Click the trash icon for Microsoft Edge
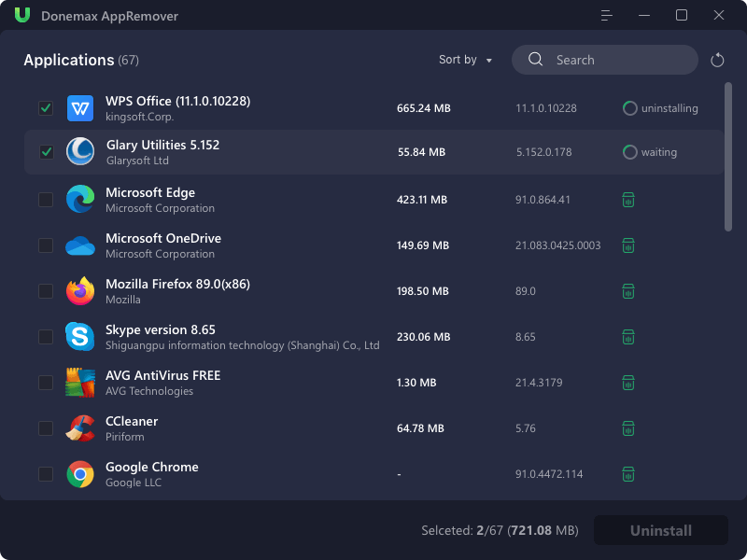The height and width of the screenshot is (560, 747). (629, 200)
